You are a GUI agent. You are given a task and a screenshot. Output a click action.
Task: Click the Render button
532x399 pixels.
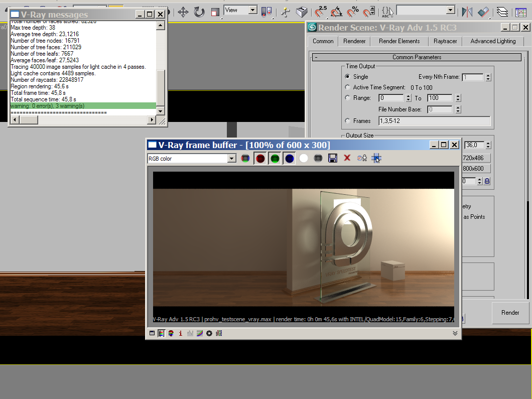(510, 313)
